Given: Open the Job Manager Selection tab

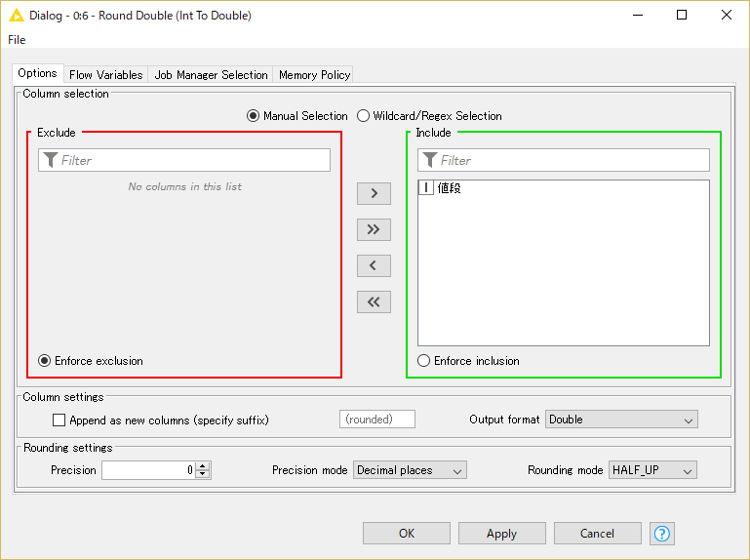Looking at the screenshot, I should (x=211, y=75).
